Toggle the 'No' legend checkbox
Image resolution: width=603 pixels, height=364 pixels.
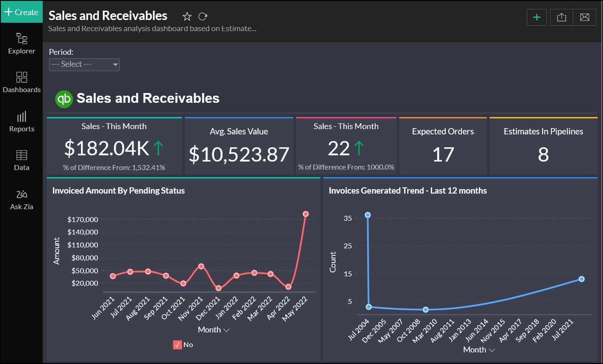pyautogui.click(x=178, y=344)
